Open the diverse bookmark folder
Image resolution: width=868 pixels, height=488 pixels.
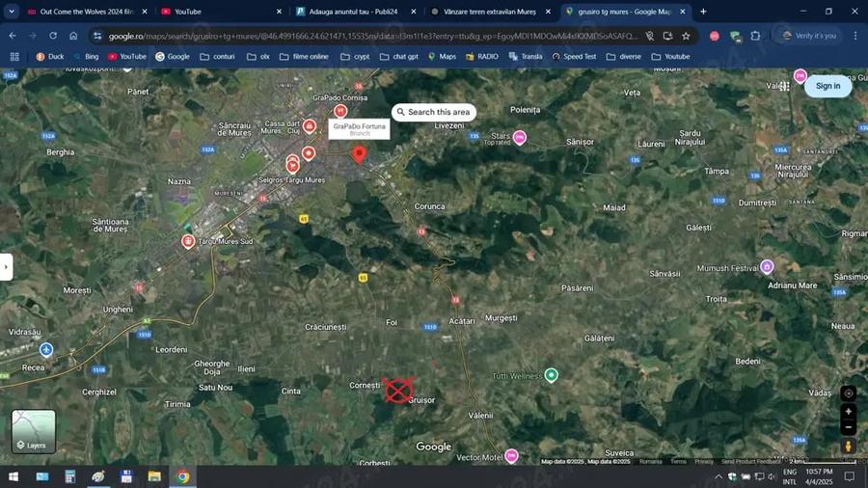(624, 57)
